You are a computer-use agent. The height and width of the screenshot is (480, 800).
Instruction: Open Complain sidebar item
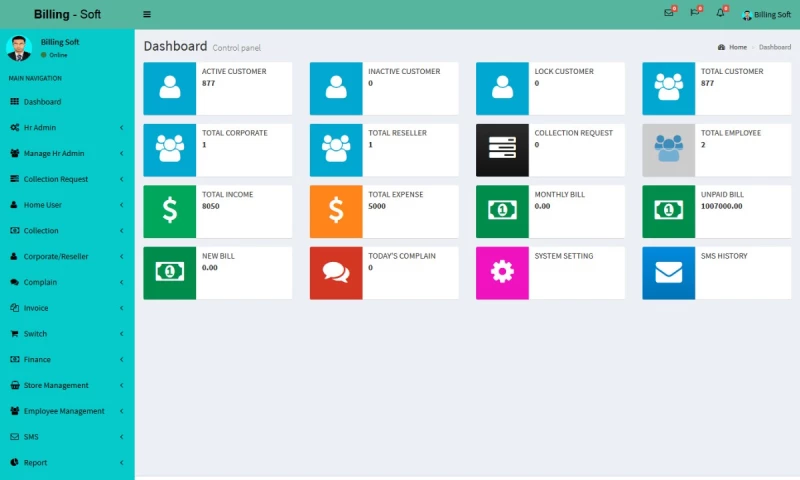pyautogui.click(x=67, y=282)
